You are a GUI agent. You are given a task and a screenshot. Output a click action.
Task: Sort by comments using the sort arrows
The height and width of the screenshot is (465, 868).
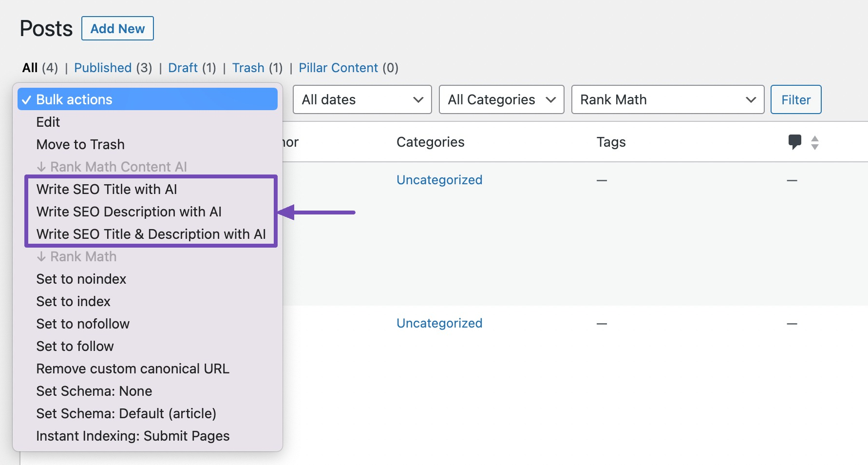point(814,142)
